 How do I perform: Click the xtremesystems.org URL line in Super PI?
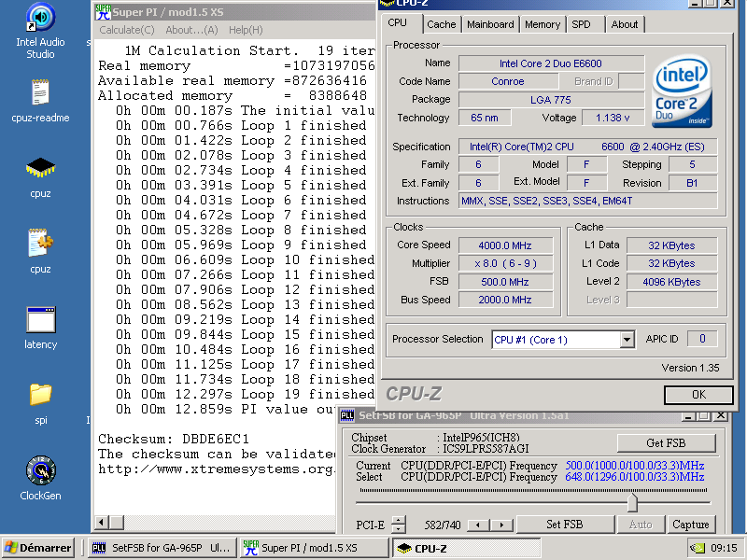click(217, 469)
